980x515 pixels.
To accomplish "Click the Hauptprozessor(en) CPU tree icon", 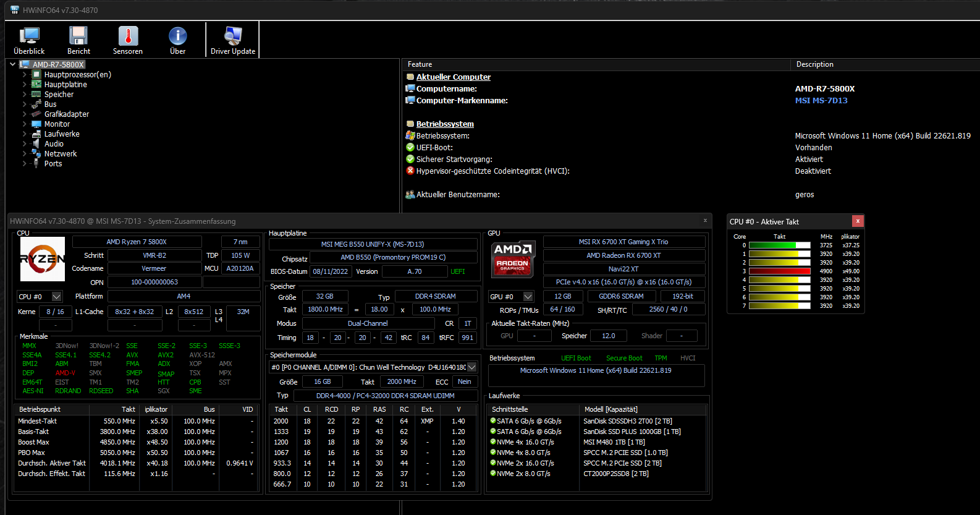I will pyautogui.click(x=36, y=74).
